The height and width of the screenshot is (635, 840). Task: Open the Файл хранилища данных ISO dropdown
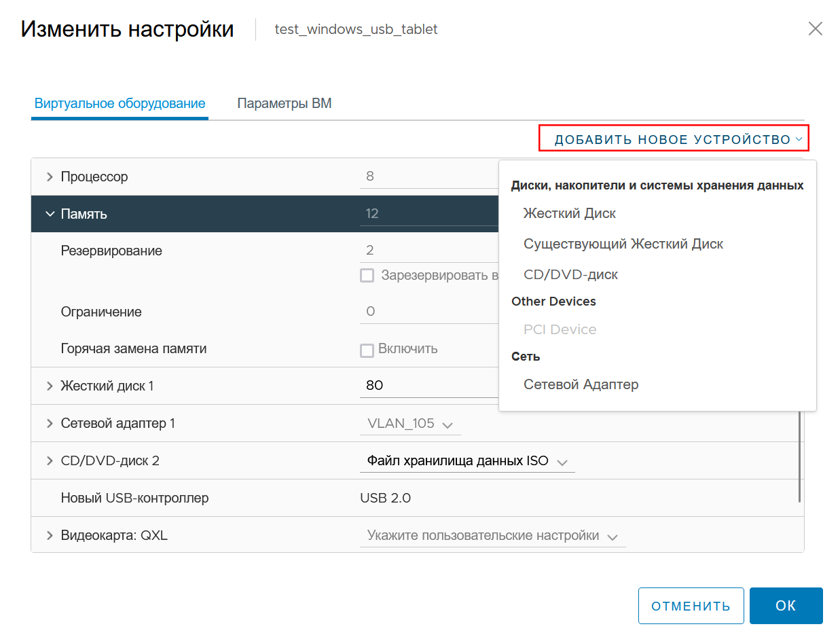(467, 461)
